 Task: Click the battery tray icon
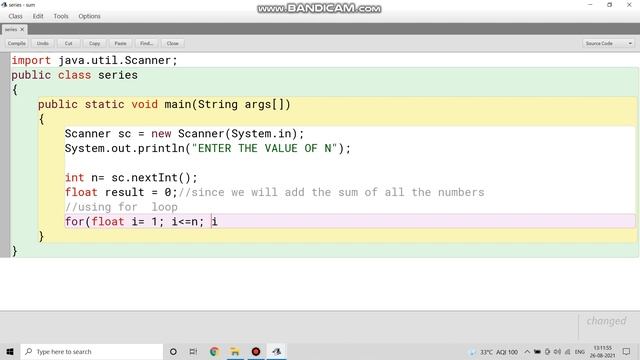coord(537,352)
